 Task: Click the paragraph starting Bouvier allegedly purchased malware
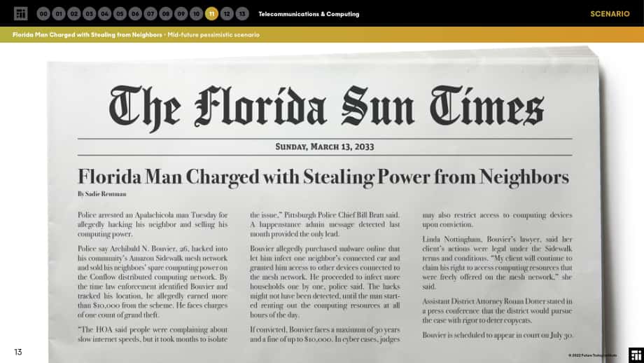coord(325,282)
